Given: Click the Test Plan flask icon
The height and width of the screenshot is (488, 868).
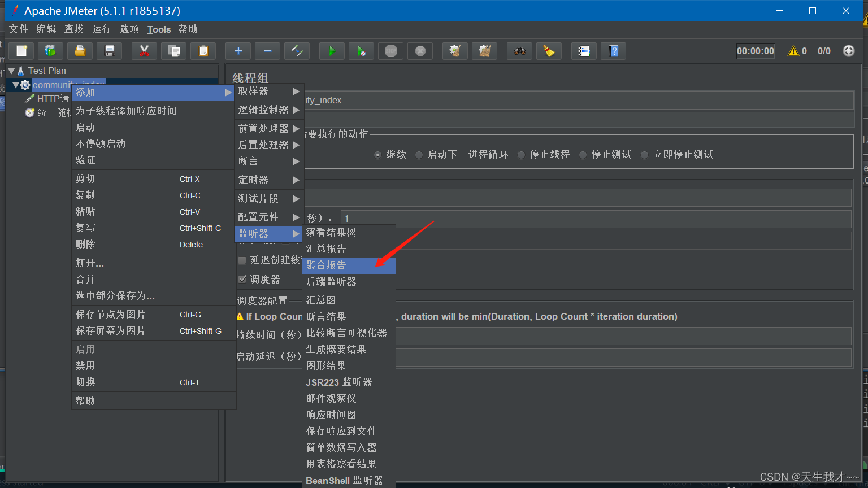Looking at the screenshot, I should [21, 71].
